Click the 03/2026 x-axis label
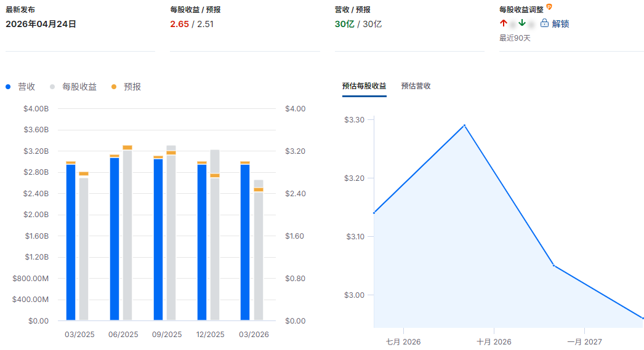Viewport: 644px width, 350px height. point(254,335)
